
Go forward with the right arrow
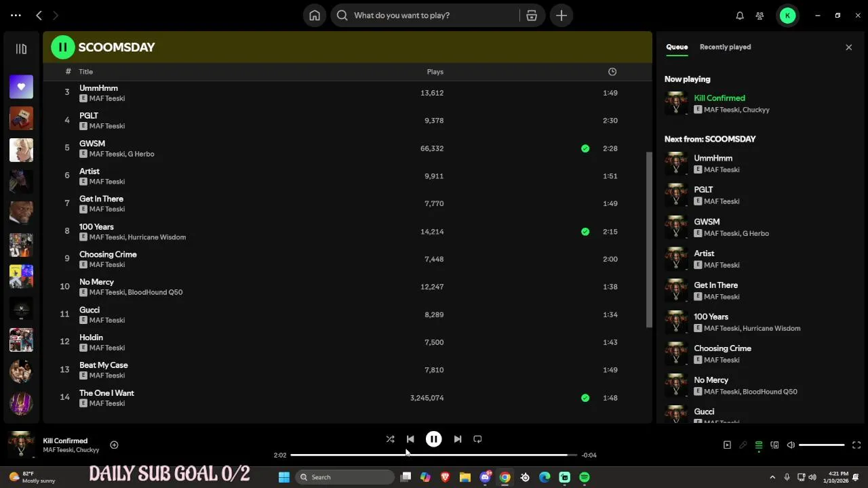coord(56,15)
